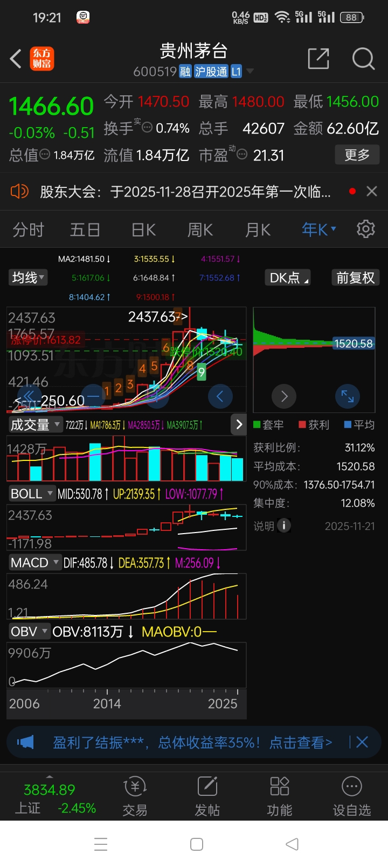The height and width of the screenshot is (868, 388).
Task: Open 发帖 post icon
Action: pyautogui.click(x=207, y=796)
